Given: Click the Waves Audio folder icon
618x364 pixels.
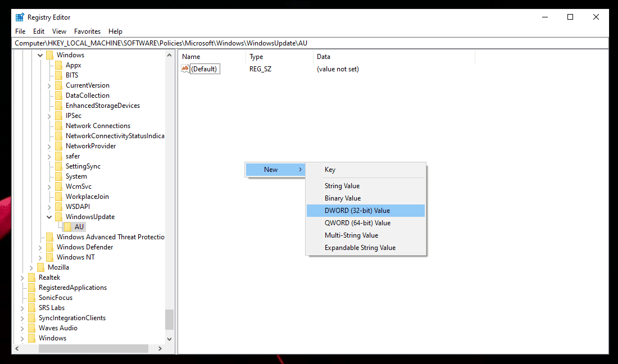Looking at the screenshot, I should pos(31,328).
